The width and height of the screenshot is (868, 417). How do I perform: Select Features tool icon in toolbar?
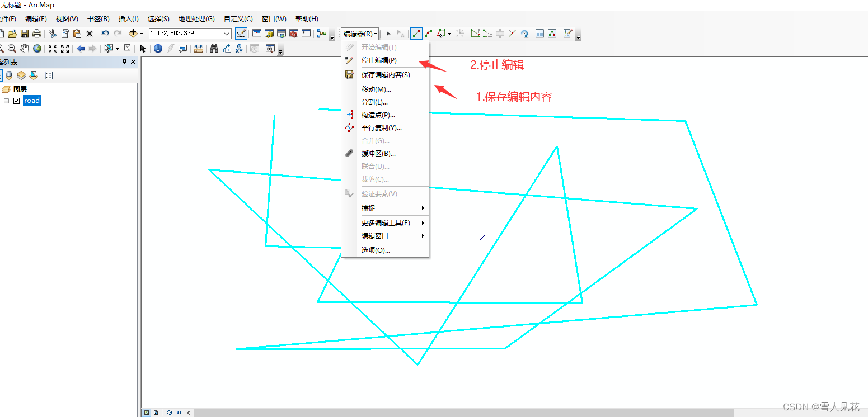click(x=109, y=49)
